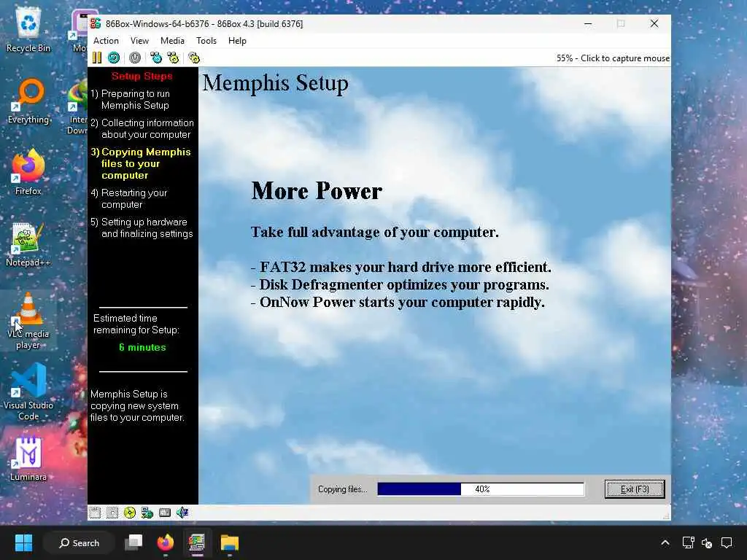Click the hard disk status bar icon
747x560 pixels.
pyautogui.click(x=165, y=513)
